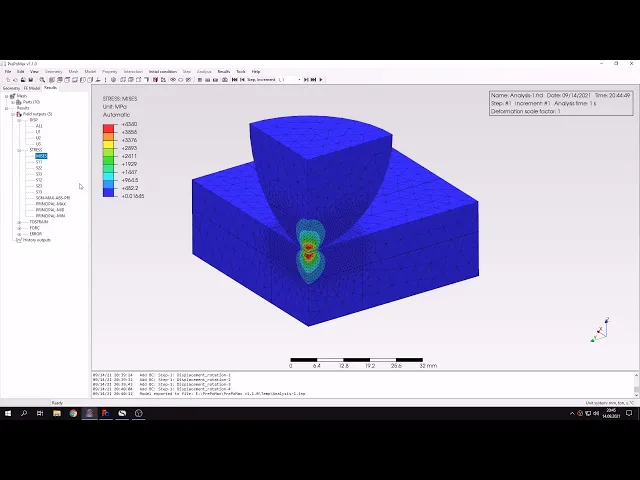Collapse the STRESS field output
This screenshot has height=480, width=640.
pos(19,150)
